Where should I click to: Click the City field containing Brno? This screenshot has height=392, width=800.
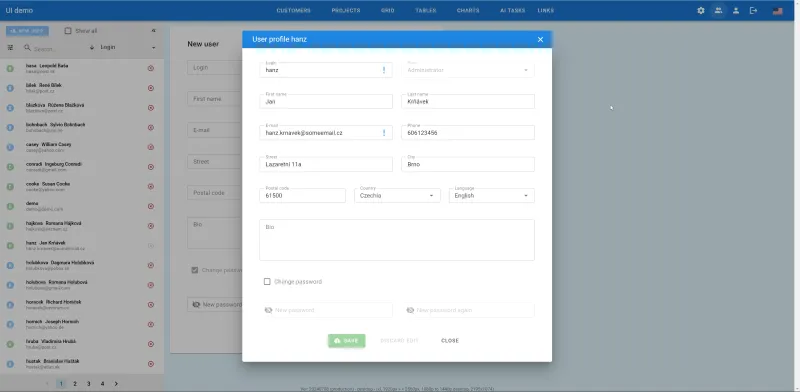468,164
